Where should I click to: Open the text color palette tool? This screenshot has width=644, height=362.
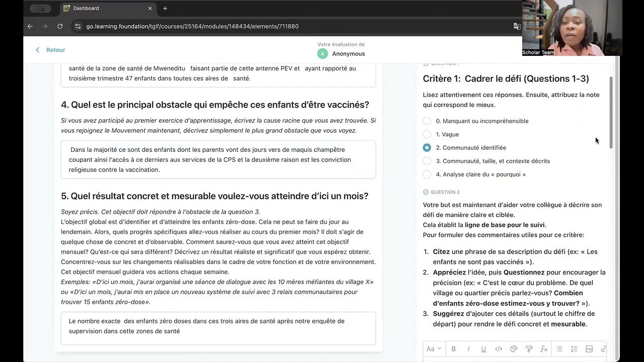[x=514, y=349]
